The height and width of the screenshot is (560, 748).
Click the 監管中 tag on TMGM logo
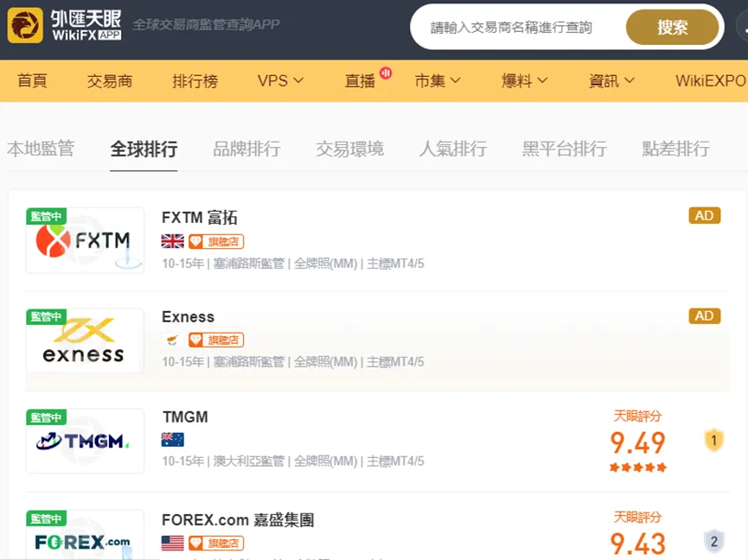(47, 417)
